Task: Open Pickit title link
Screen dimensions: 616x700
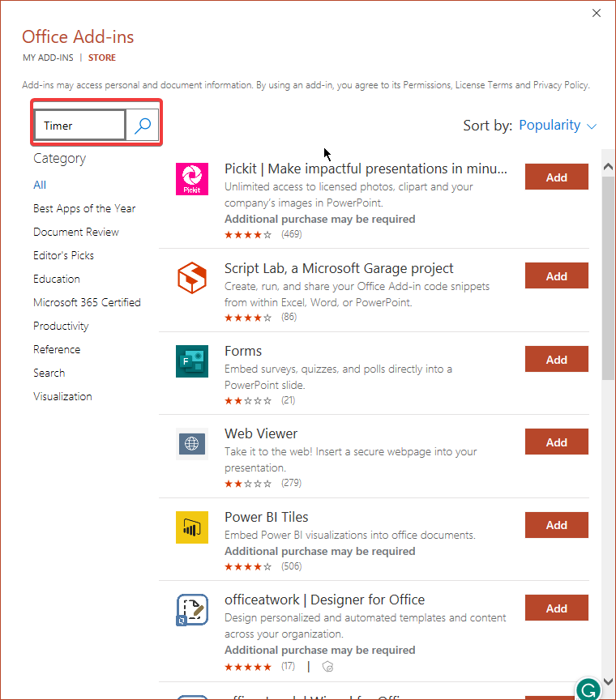Action: [366, 169]
